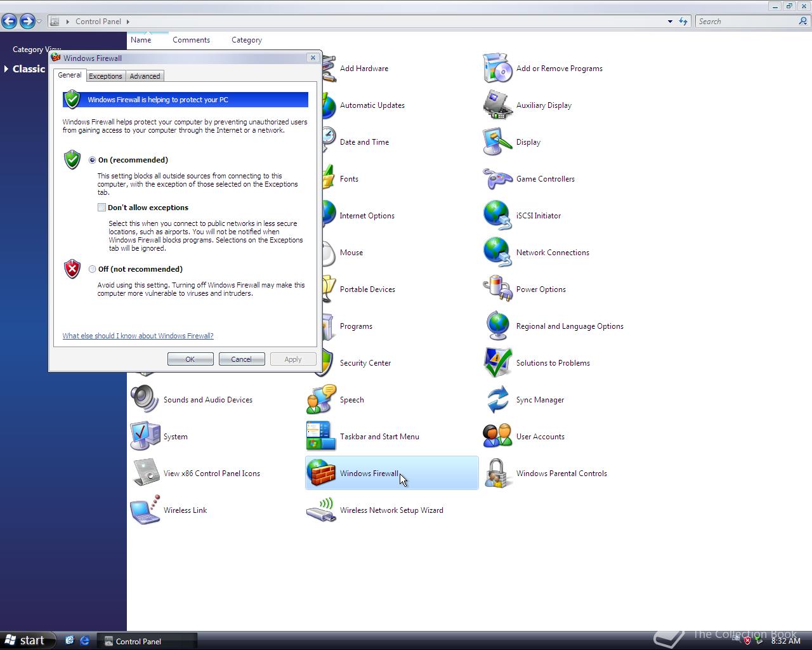The image size is (812, 650).
Task: Click OK in Windows Firewall dialog
Action: (x=190, y=359)
